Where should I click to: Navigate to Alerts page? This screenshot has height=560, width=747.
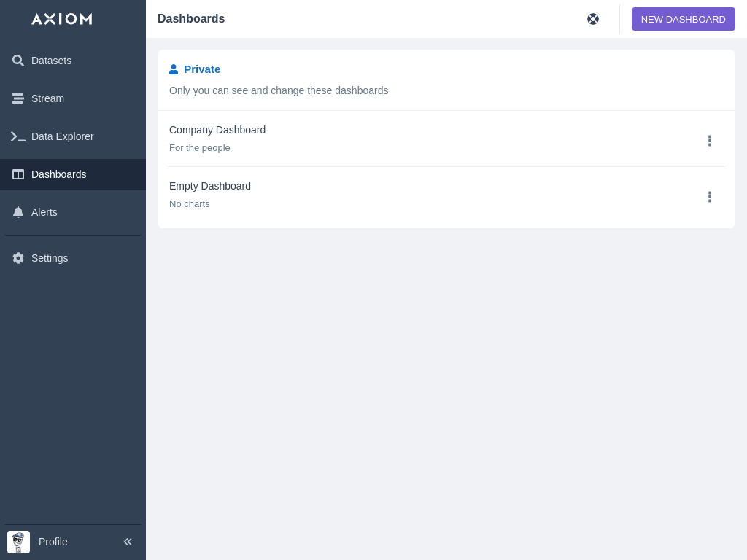click(x=44, y=212)
